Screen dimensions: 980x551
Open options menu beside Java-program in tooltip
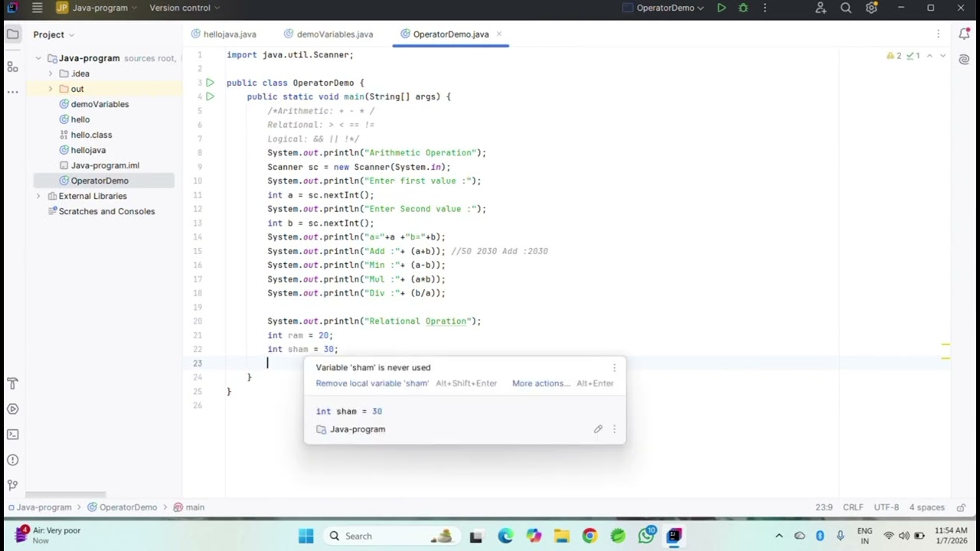(x=614, y=429)
